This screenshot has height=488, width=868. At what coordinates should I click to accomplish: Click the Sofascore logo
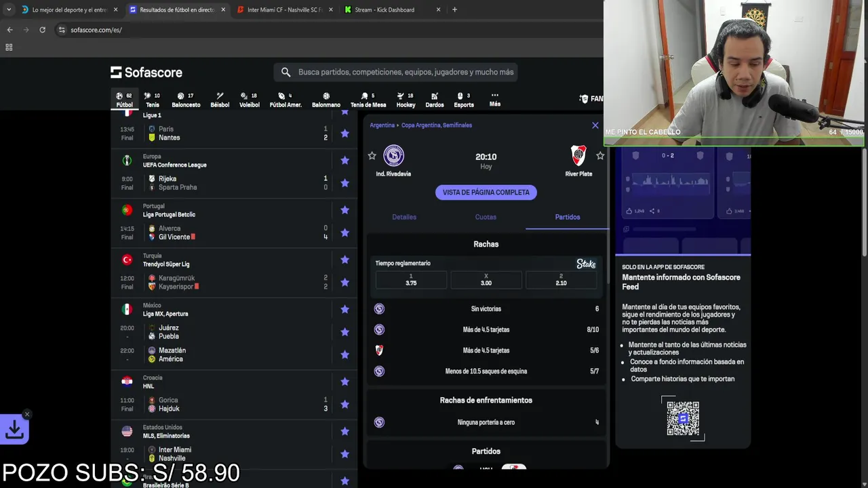146,73
